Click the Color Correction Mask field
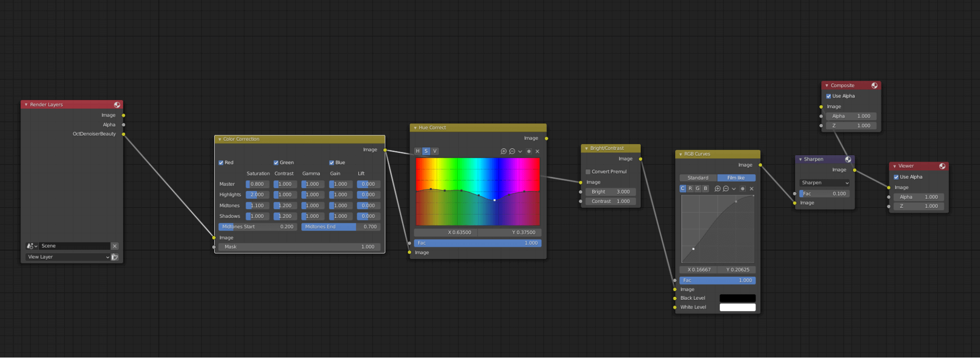The height and width of the screenshot is (358, 980). (300, 247)
